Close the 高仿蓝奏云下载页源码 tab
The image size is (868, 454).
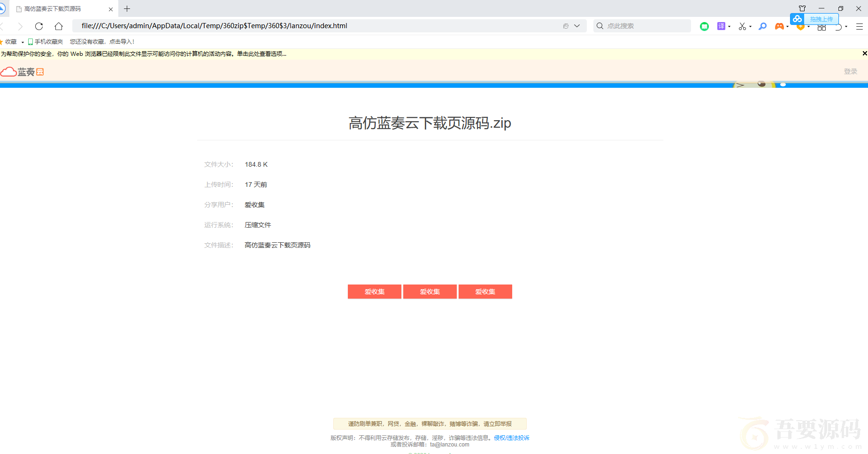tap(111, 9)
